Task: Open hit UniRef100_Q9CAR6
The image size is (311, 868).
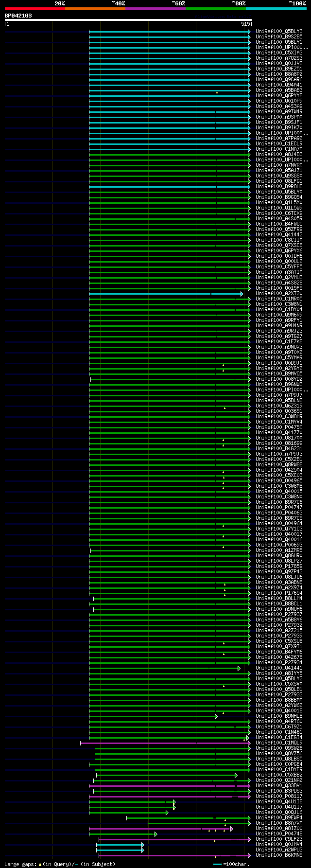Action: [279, 80]
